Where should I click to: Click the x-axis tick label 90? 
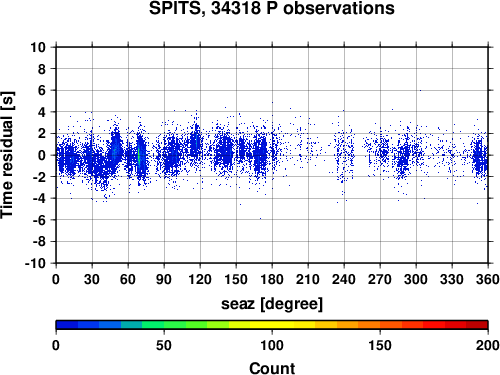pyautogui.click(x=164, y=279)
